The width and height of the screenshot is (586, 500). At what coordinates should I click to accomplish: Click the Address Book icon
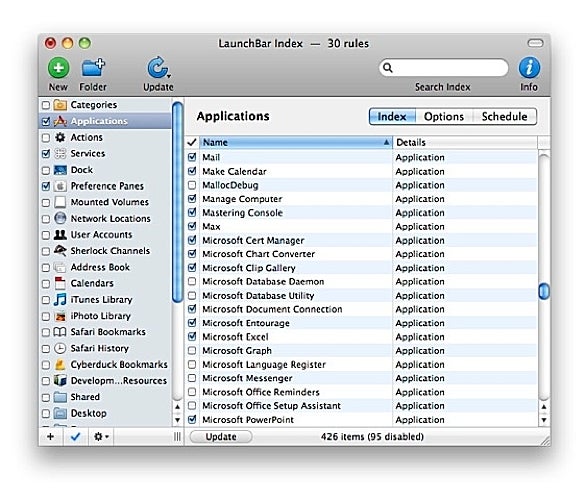tap(60, 267)
